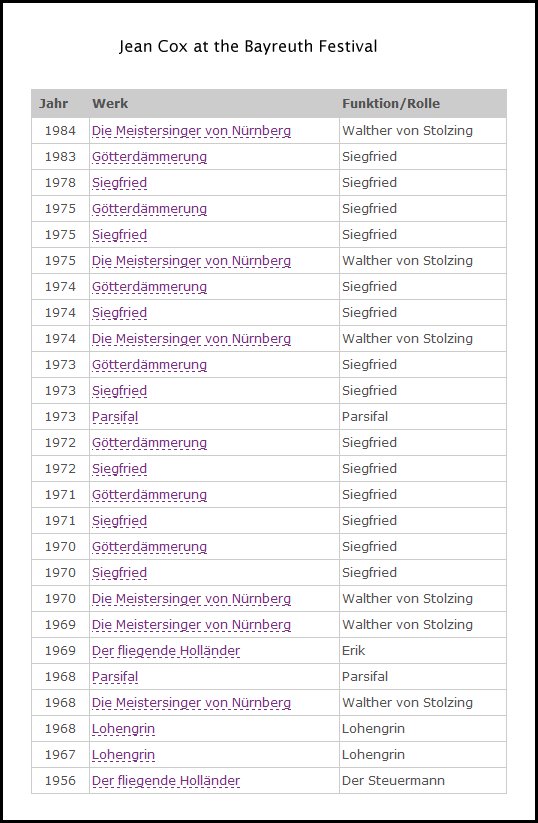Open the 1971 Siegfried link

click(119, 521)
